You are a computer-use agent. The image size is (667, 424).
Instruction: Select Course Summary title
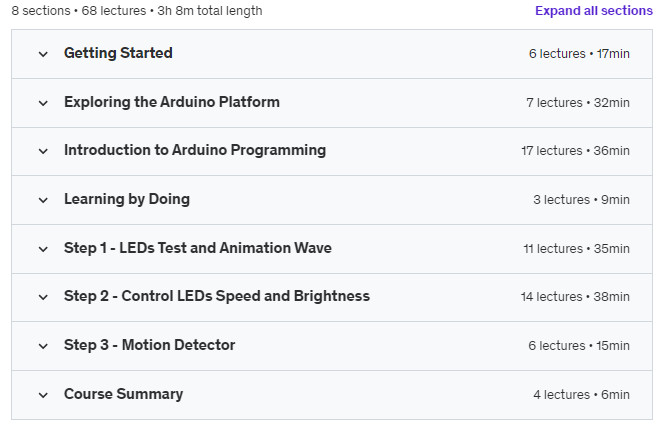(123, 394)
